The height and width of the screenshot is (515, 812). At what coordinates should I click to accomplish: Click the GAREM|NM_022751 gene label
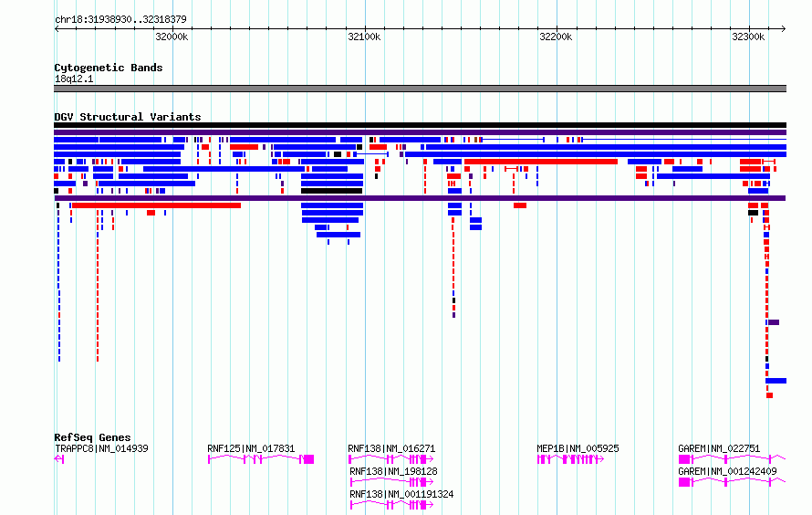click(x=719, y=448)
